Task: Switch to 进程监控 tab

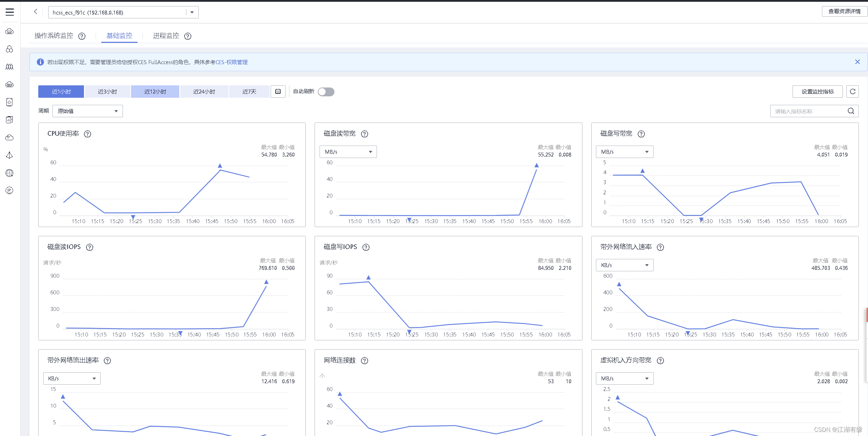Action: [x=166, y=36]
